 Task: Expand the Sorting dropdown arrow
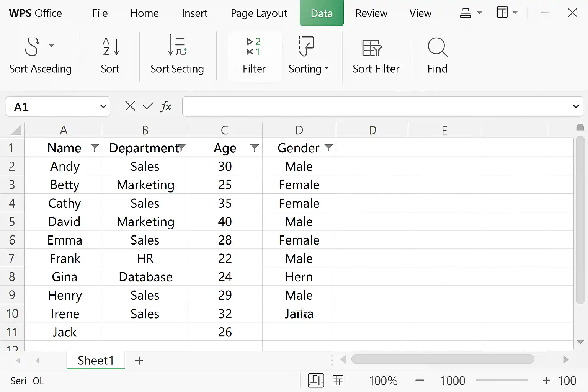tap(327, 68)
